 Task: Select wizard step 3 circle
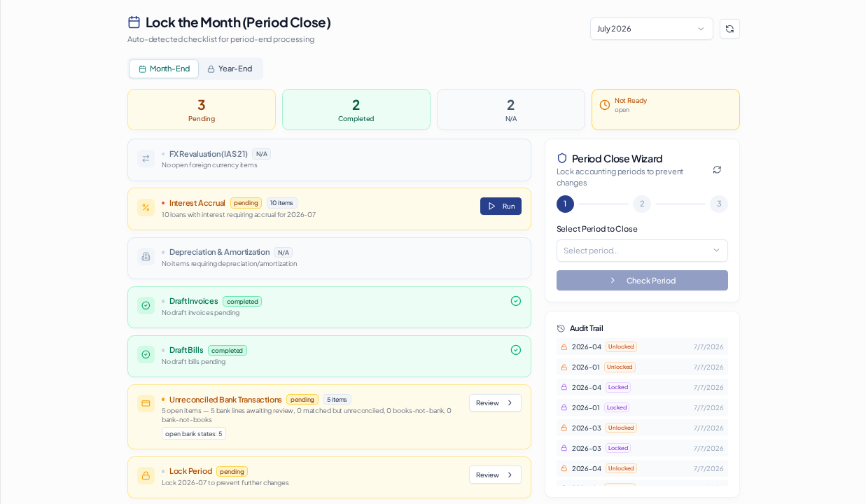tap(719, 204)
